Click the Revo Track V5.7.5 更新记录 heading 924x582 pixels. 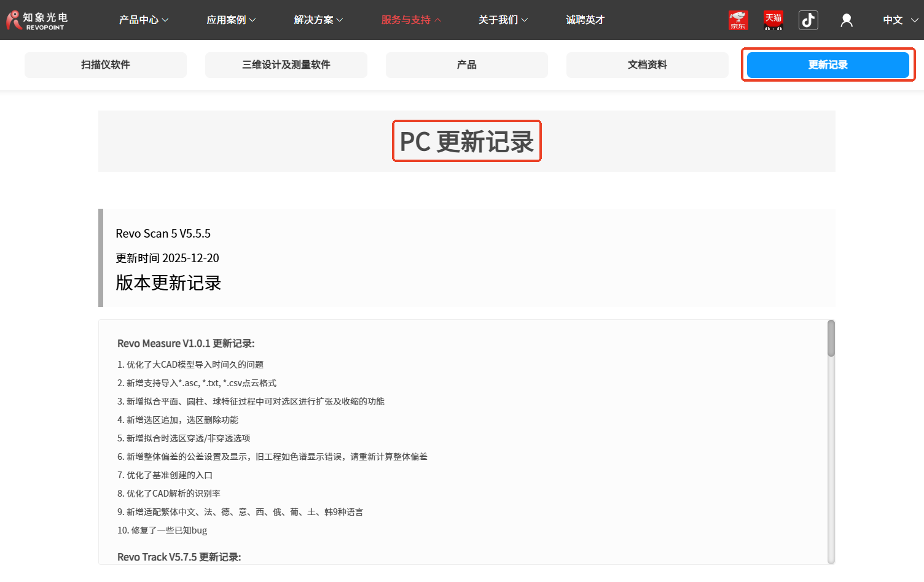179,557
